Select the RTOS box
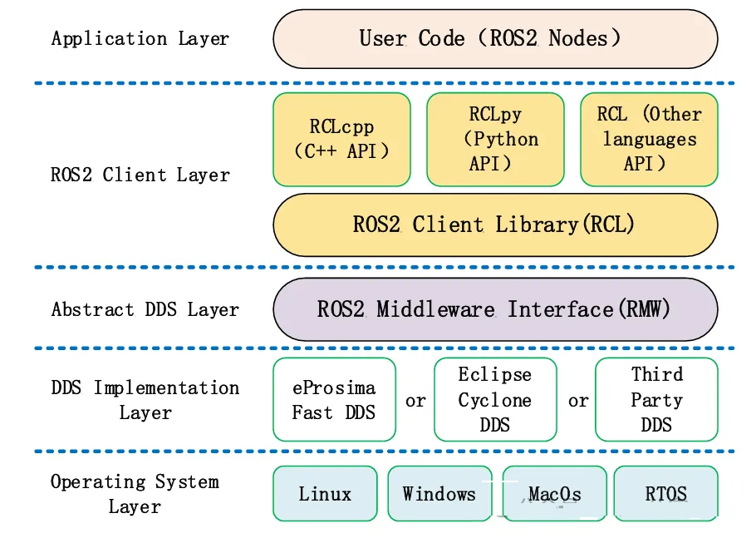The width and height of the screenshot is (756, 538). click(665, 494)
